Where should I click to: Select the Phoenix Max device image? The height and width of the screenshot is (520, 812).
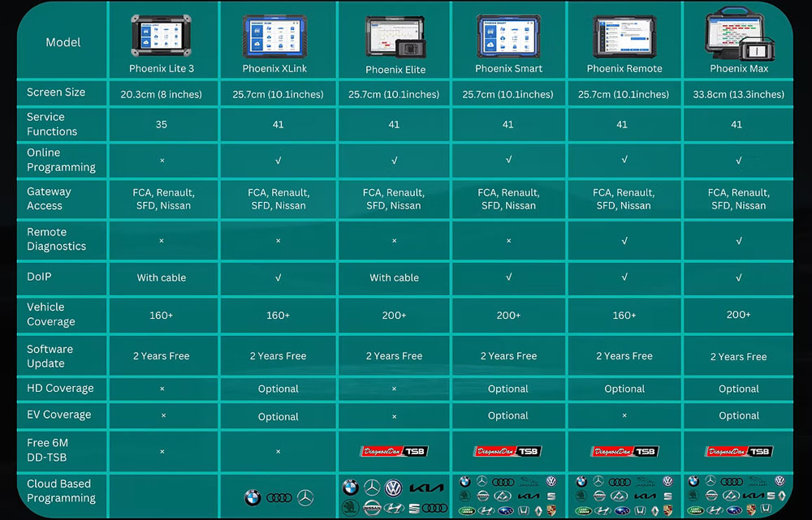(x=739, y=34)
